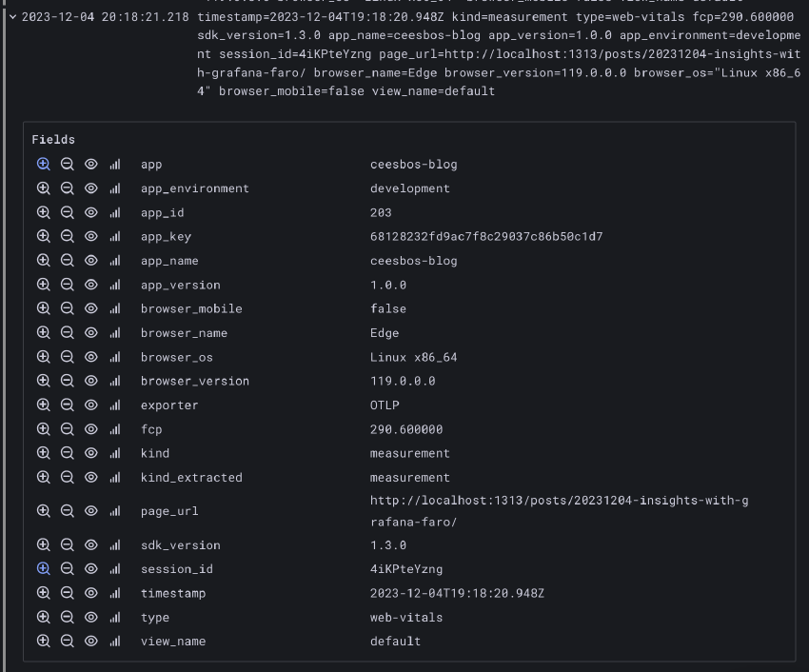Screen dimensions: 809x672
Task: Filter out value of app_environment field
Action: 68,188
